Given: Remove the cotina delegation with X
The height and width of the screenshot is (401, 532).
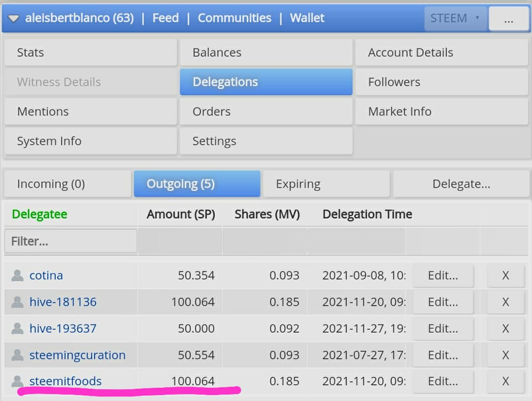Looking at the screenshot, I should pos(506,276).
